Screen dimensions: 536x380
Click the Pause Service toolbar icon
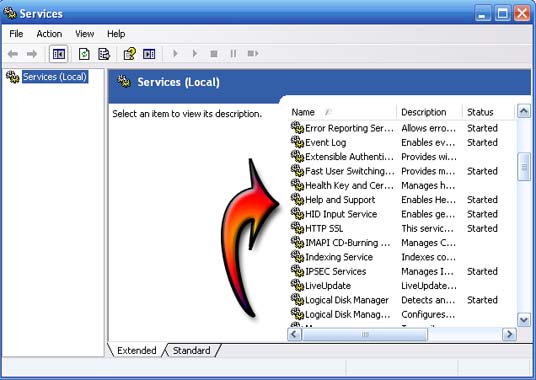click(x=233, y=54)
